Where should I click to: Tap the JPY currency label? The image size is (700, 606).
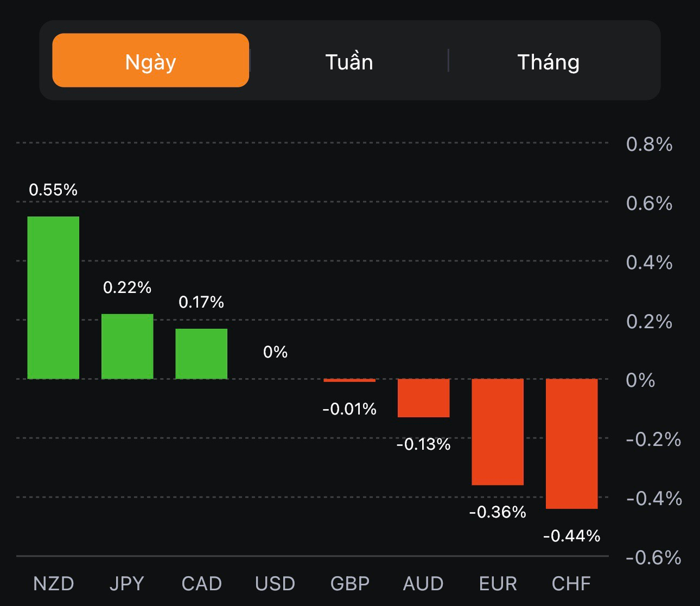(x=127, y=584)
